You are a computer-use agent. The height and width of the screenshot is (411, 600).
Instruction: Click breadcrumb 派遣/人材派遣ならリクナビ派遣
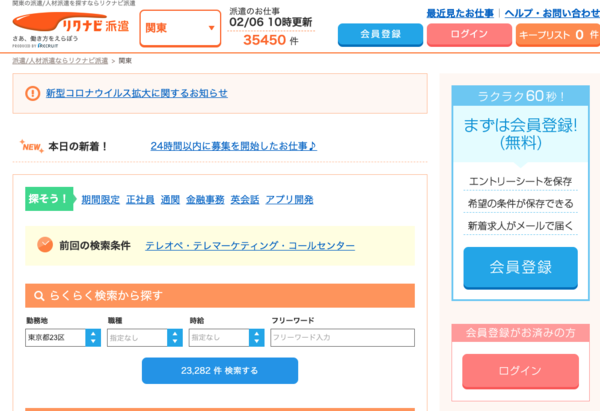(x=60, y=61)
